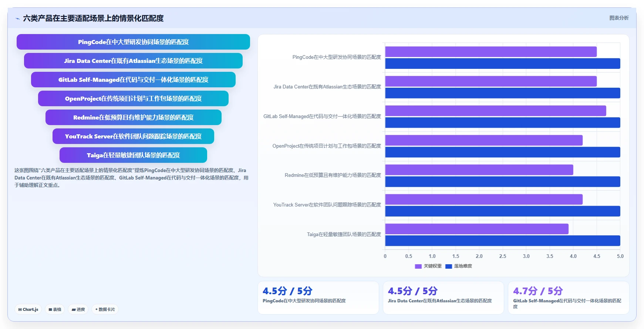644x329 pixels.
Task: Click the 4.0 tick on the x-axis
Action: (573, 256)
